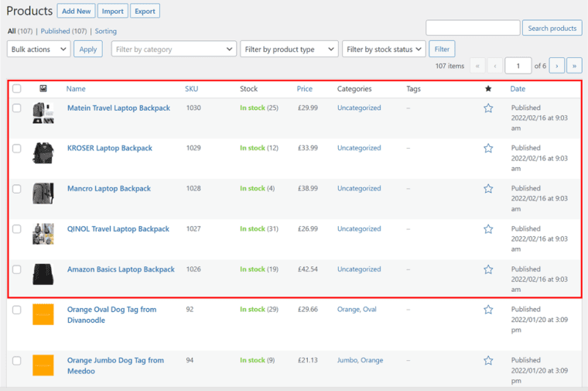Focus the product search input field

click(x=473, y=28)
